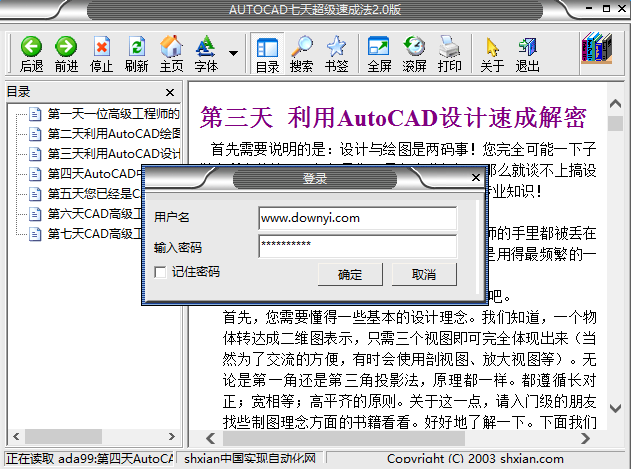The image size is (631, 469).
Task: Click the 取消 button in login dialog
Action: tap(424, 275)
